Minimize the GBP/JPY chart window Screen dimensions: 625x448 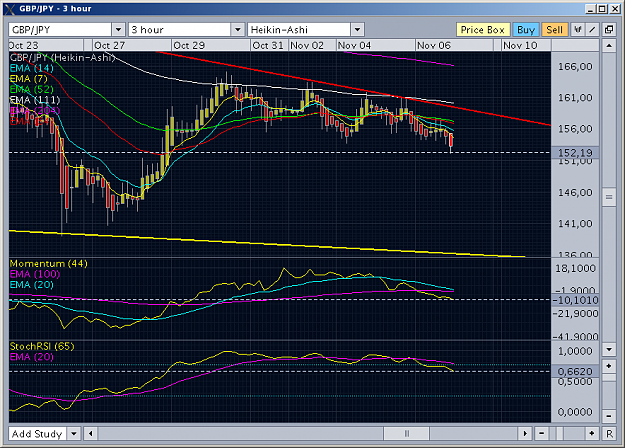click(591, 9)
